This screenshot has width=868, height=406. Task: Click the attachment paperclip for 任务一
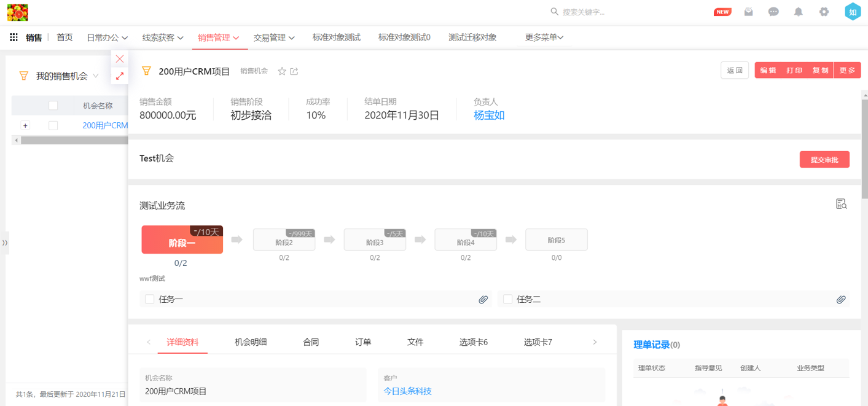click(x=483, y=300)
